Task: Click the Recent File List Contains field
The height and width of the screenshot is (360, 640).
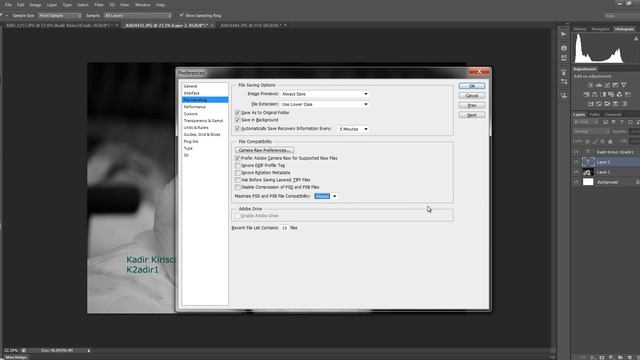Action: [x=284, y=228]
